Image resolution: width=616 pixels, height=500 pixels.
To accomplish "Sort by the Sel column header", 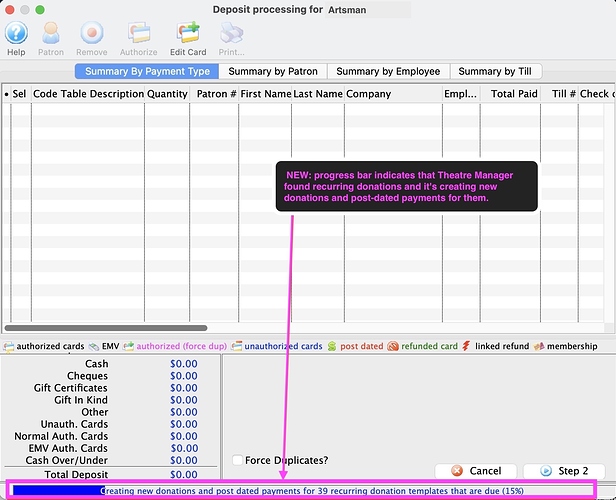I will [x=20, y=94].
